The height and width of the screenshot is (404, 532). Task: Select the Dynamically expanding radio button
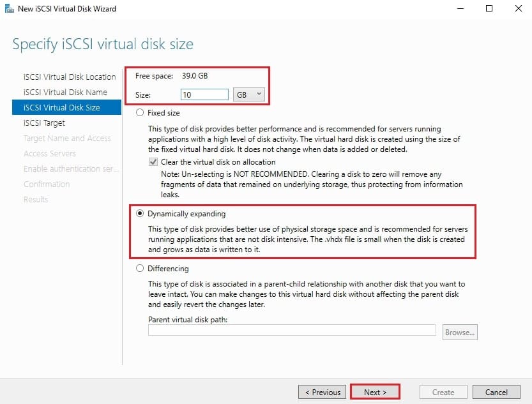[140, 213]
